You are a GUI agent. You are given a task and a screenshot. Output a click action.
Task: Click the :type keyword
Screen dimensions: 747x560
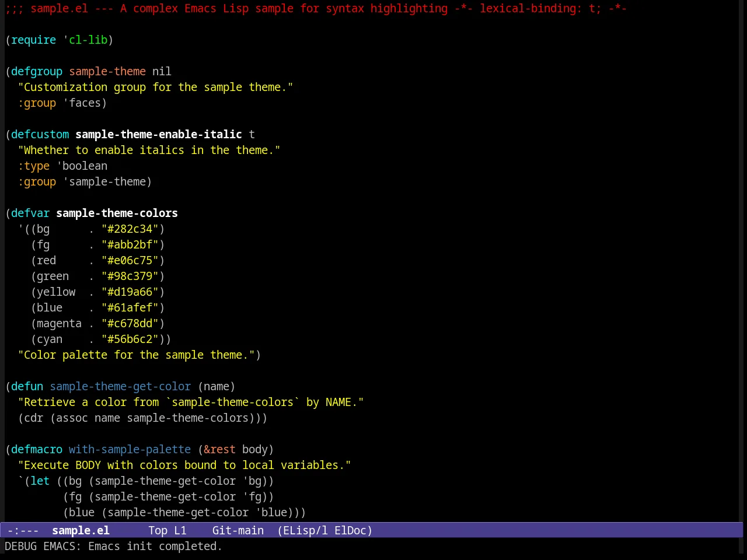click(34, 166)
